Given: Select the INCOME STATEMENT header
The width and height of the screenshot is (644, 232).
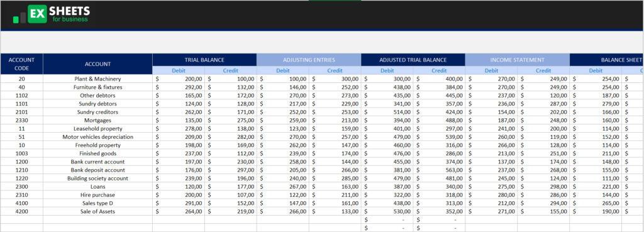Looking at the screenshot, I should click(518, 60).
